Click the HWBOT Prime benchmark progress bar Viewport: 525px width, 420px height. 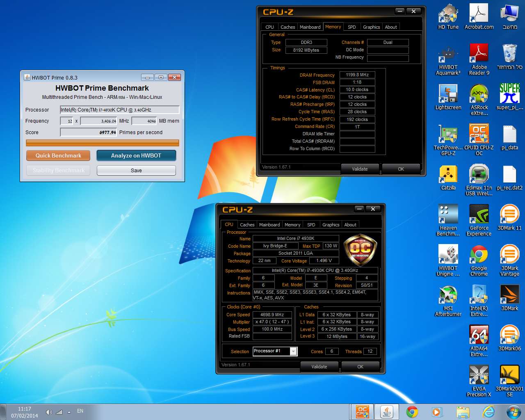(x=103, y=143)
